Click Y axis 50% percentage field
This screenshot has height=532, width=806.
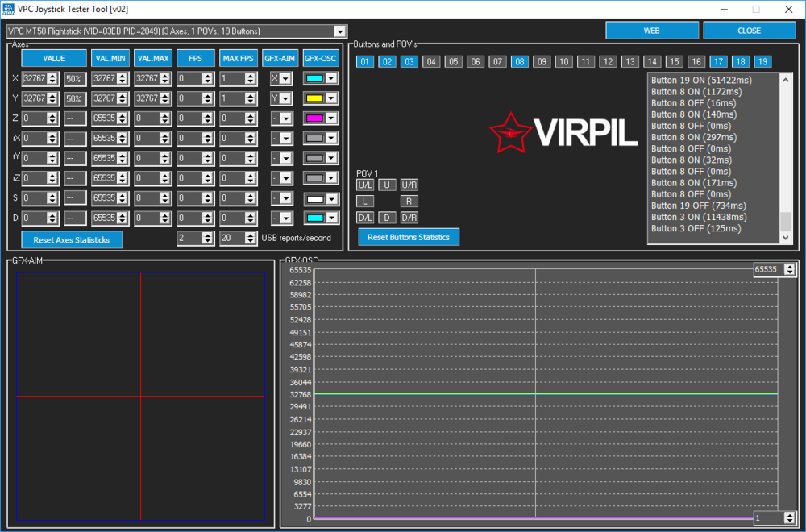(75, 98)
